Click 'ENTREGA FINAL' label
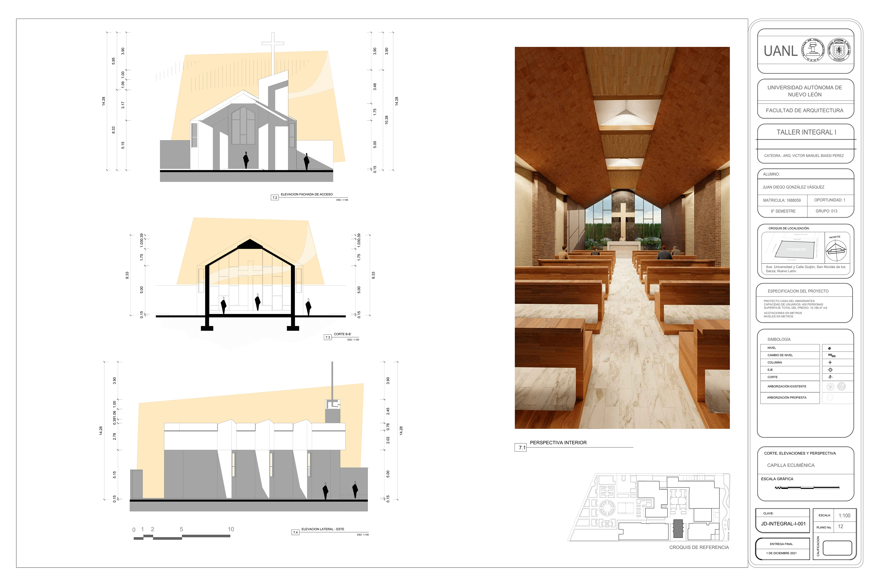The image size is (882, 588). click(x=781, y=544)
